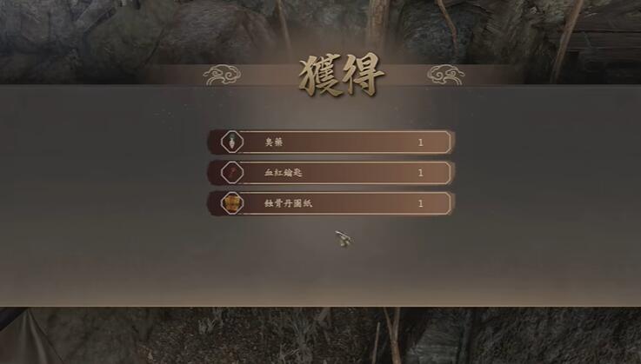
Task: Click the left cloud ornament beside 獲得
Action: pyautogui.click(x=222, y=76)
